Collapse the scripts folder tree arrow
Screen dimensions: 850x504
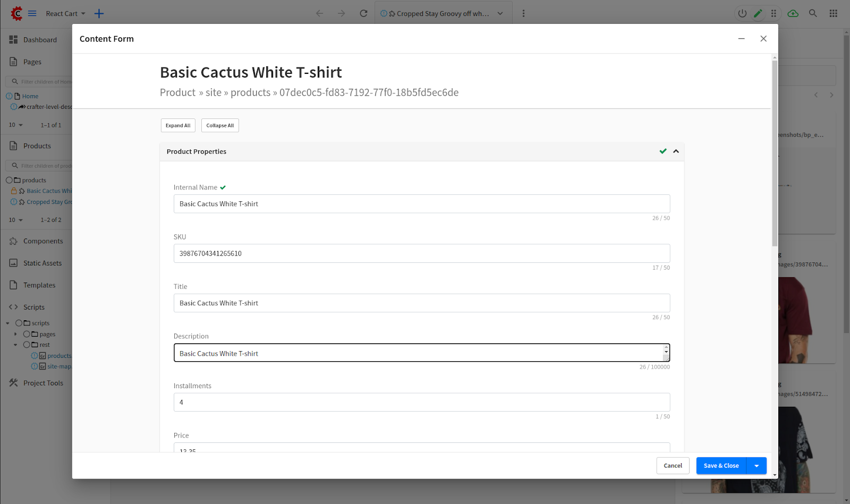coord(7,323)
